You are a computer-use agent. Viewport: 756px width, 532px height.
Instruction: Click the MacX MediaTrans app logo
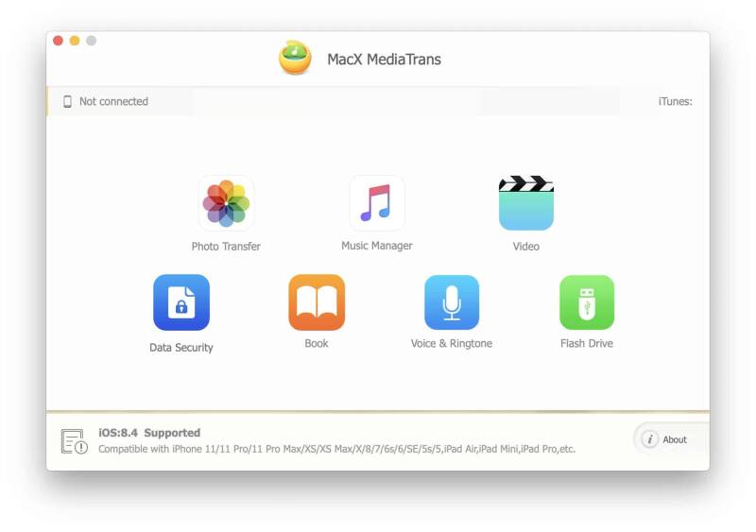click(x=295, y=58)
